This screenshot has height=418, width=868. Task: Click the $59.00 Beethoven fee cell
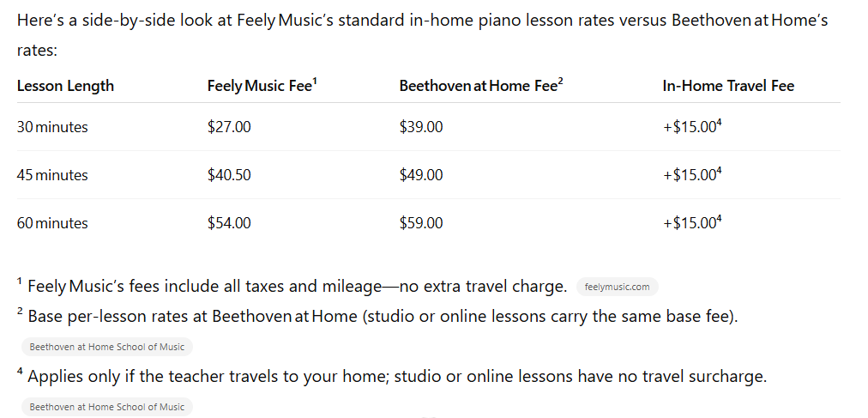click(x=421, y=223)
